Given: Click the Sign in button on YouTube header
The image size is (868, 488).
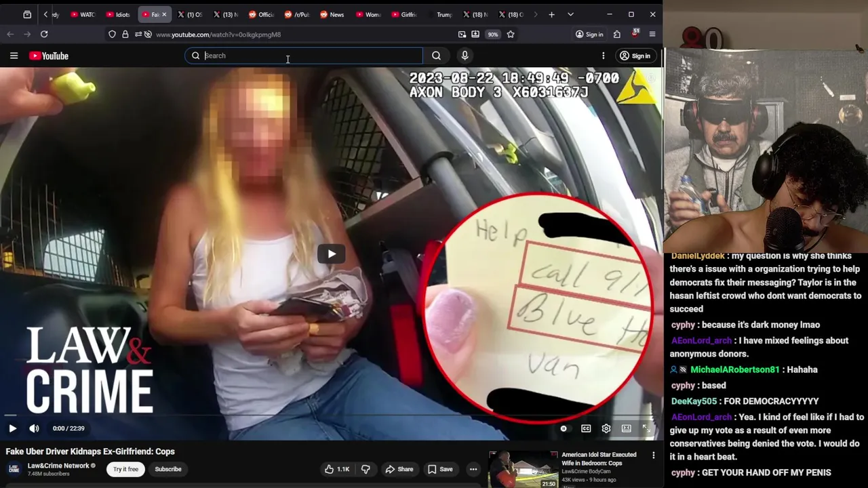Looking at the screenshot, I should click(635, 56).
